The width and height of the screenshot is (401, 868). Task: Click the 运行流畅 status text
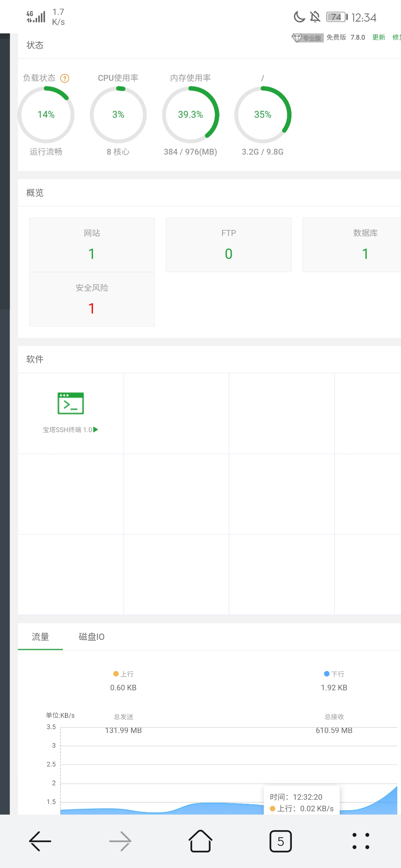(46, 152)
